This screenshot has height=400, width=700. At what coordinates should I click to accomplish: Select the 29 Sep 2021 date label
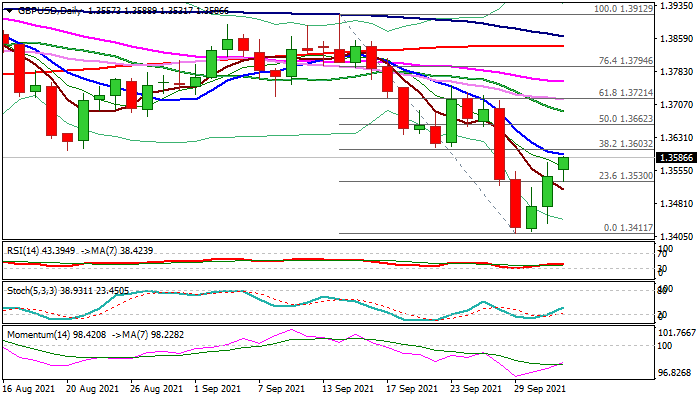pos(539,387)
